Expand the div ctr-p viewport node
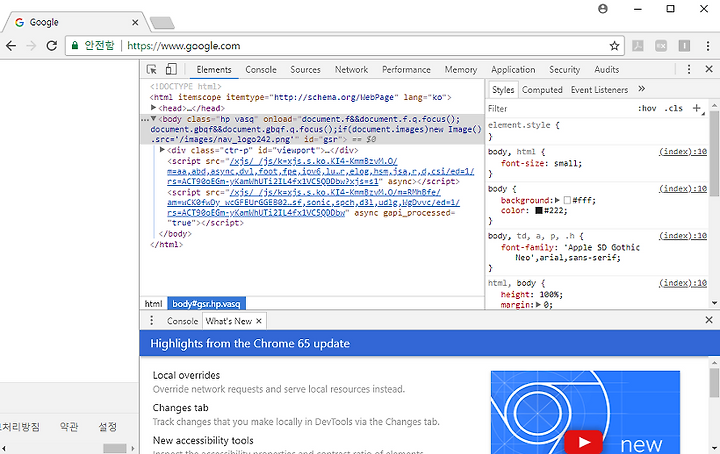The height and width of the screenshot is (454, 720). pos(162,150)
